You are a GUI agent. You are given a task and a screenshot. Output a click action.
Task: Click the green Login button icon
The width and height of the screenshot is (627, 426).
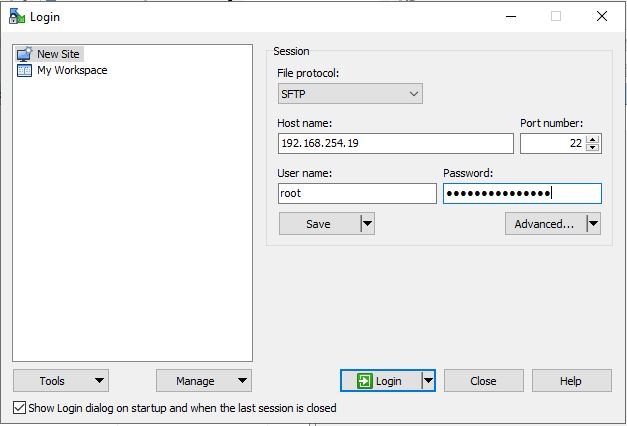tap(365, 381)
